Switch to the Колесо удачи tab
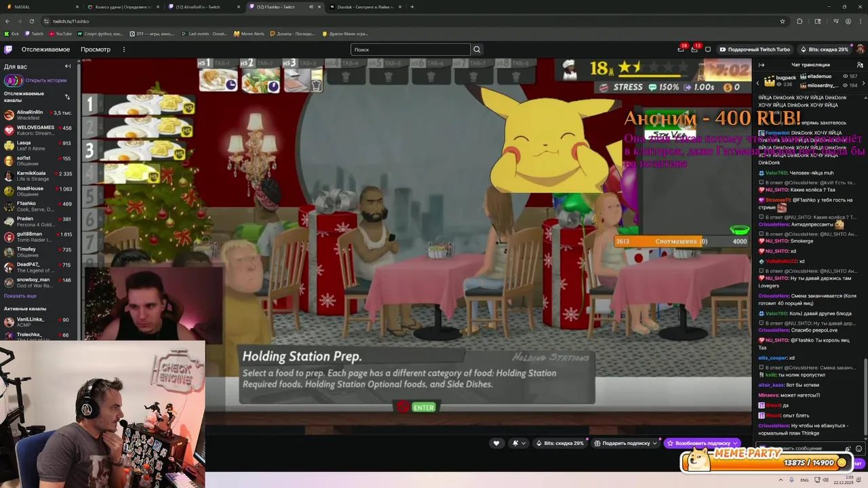The width and height of the screenshot is (868, 488). [x=122, y=7]
